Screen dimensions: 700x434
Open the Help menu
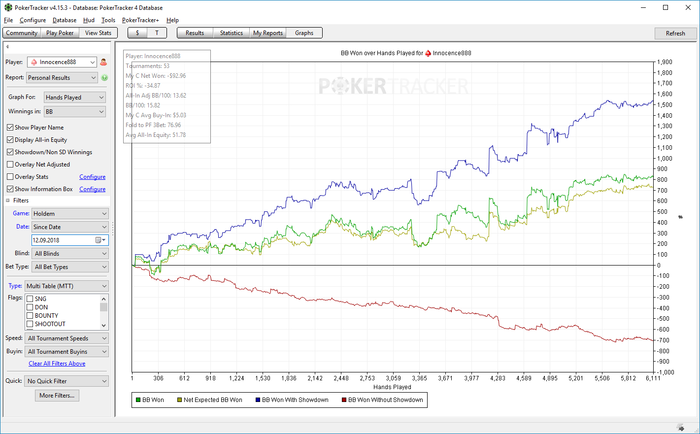172,20
